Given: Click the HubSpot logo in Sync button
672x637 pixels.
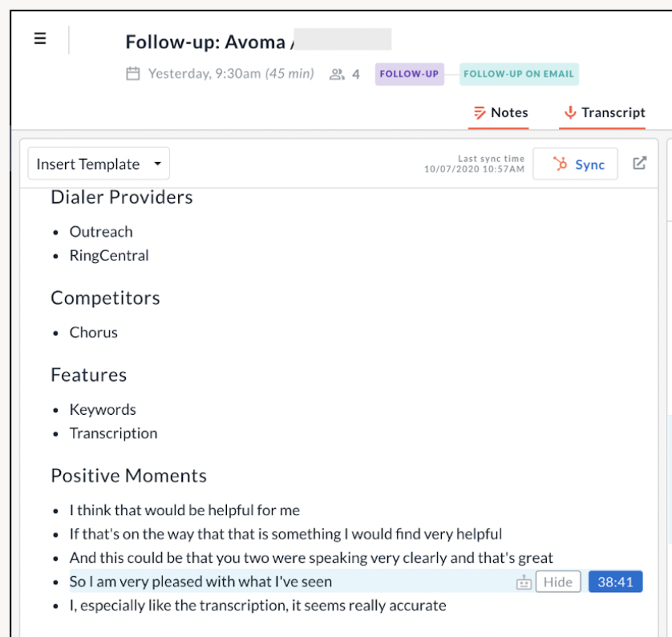Looking at the screenshot, I should (560, 164).
